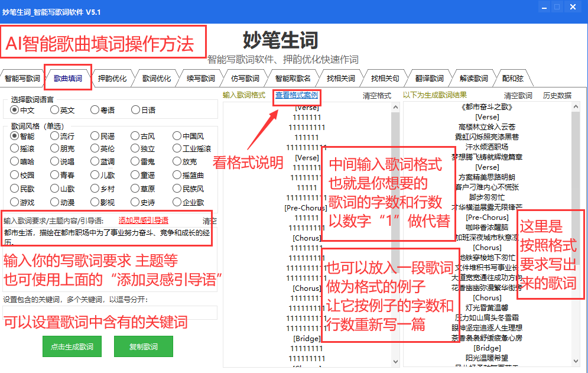Switch to the 歌曲填词 tab
Viewport: 588px width, 373px height.
click(x=68, y=78)
